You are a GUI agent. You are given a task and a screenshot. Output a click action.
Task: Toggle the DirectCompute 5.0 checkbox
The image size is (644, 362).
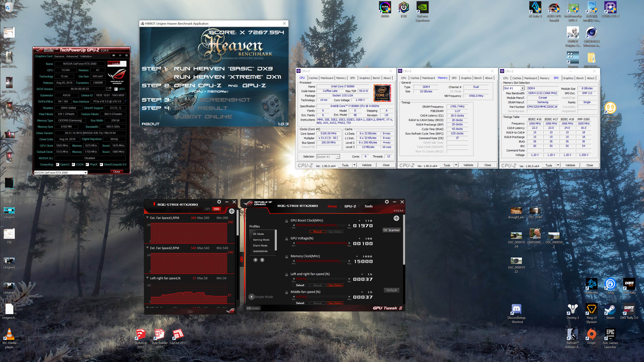coord(101,164)
